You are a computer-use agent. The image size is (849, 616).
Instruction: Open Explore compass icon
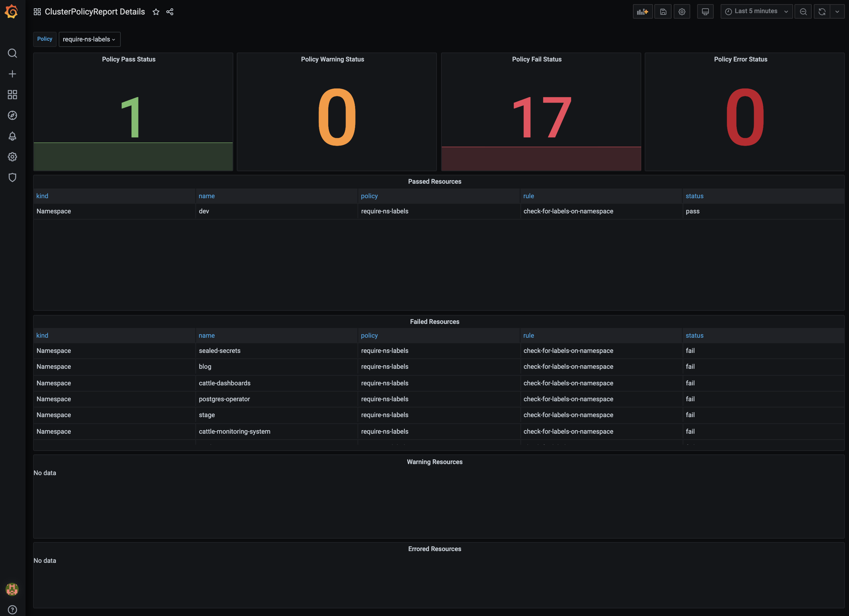12,115
